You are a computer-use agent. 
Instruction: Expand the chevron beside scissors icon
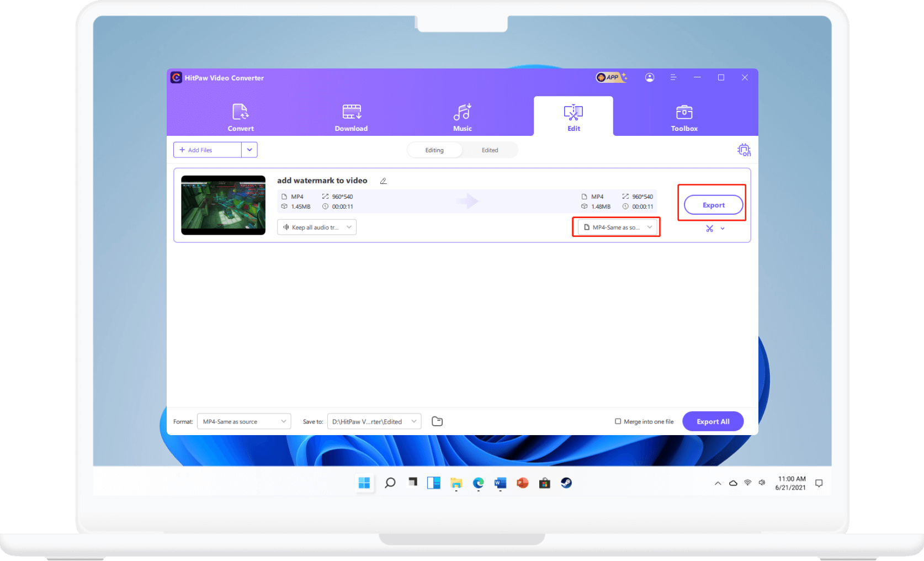(723, 229)
